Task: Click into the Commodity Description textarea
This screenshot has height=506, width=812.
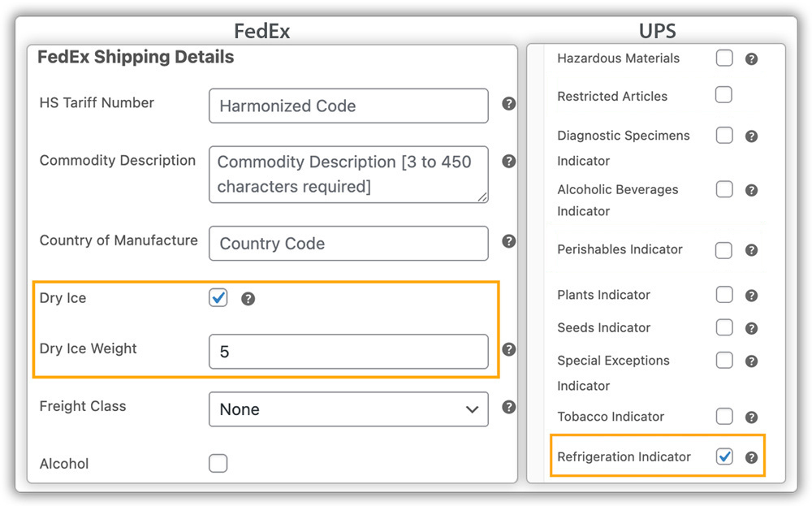Action: tap(348, 175)
